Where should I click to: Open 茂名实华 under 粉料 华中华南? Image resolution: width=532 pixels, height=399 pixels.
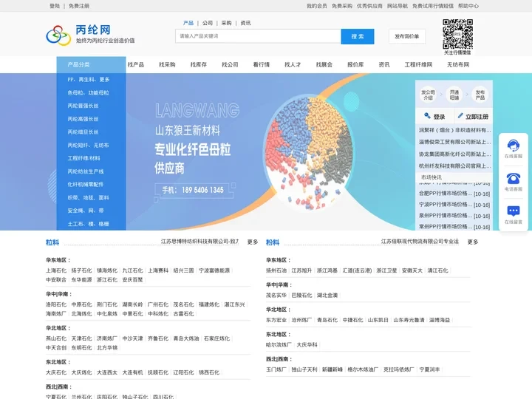[x=276, y=295]
